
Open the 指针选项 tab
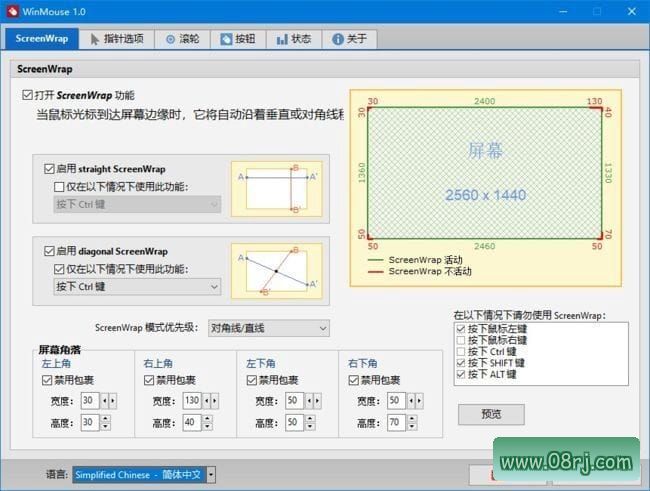[117, 39]
